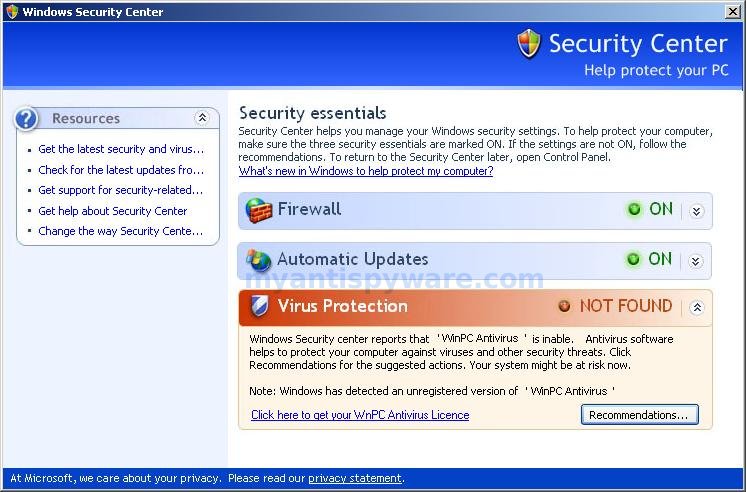Viewport: 746px width, 492px height.
Task: Close the Windows Security Center window
Action: click(x=733, y=11)
